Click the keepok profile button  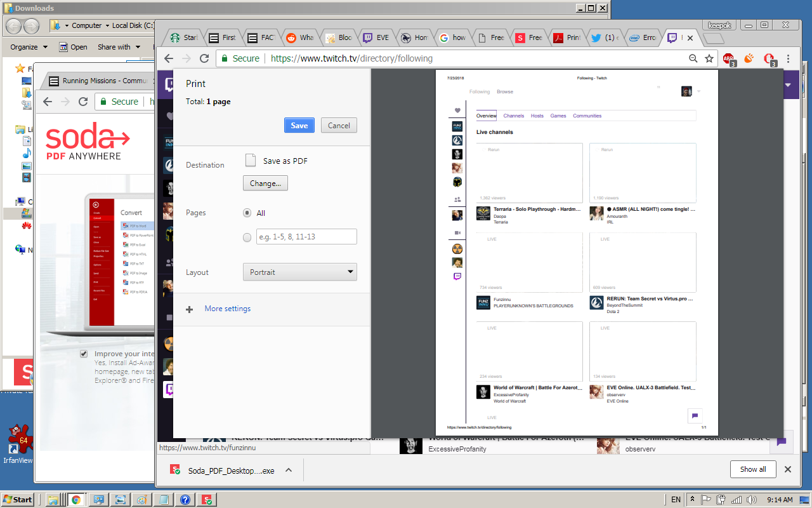click(x=719, y=25)
